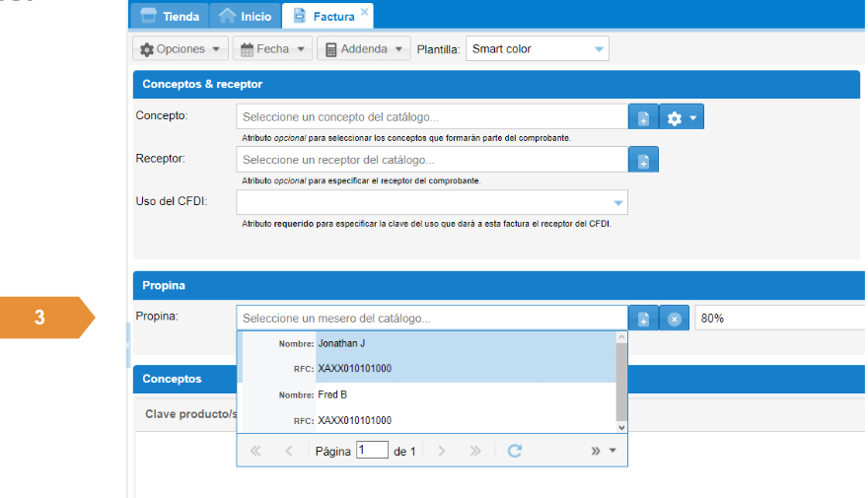Clear the Propina selection with X icon
Screen dimensions: 868x498
[x=674, y=319]
